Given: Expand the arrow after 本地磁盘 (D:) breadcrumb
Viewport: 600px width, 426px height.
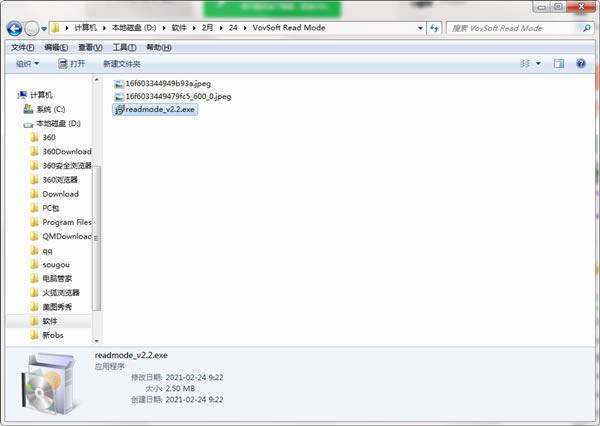Looking at the screenshot, I should tap(164, 28).
